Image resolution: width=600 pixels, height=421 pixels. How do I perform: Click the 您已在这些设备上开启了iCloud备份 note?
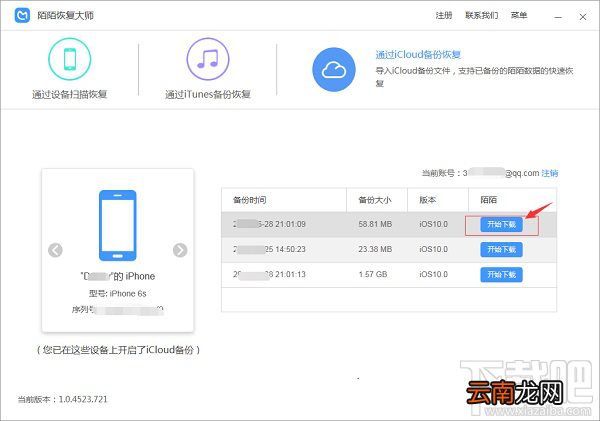118,350
